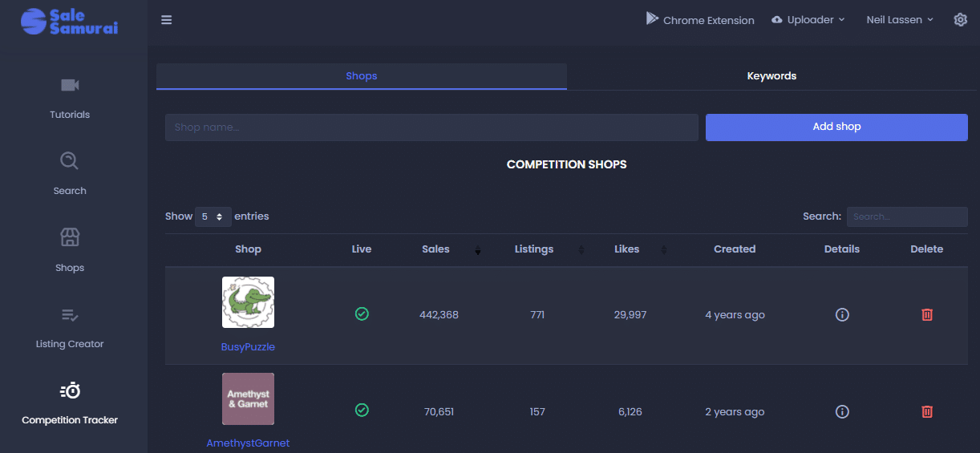This screenshot has width=980, height=453.
Task: Click the 70,651 sales value
Action: coord(439,412)
